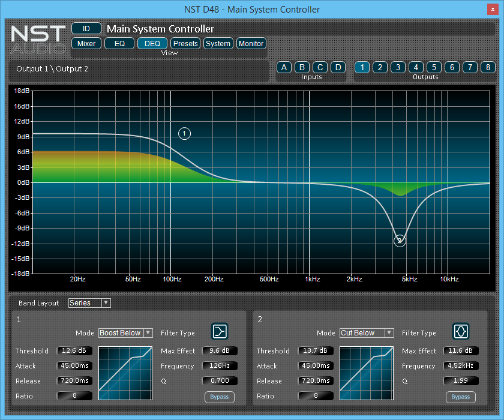Open band 2 Mode dropdown (Cut Below)
The height and width of the screenshot is (420, 504).
[x=367, y=332]
